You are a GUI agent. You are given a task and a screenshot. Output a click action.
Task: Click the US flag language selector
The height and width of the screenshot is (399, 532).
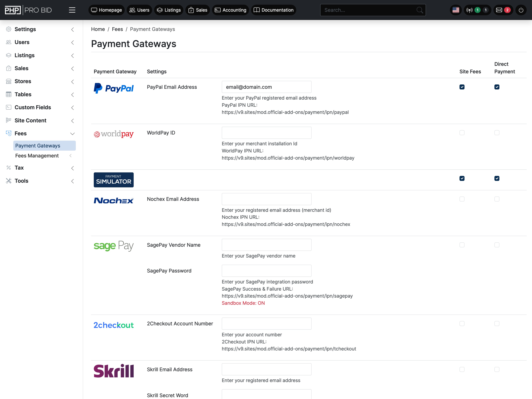[x=456, y=10]
